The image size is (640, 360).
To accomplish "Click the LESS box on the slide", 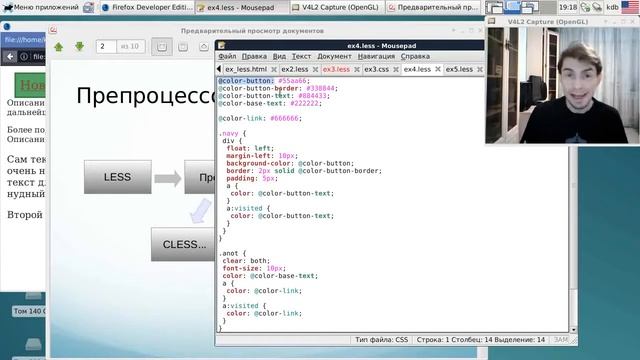I will click(x=118, y=177).
